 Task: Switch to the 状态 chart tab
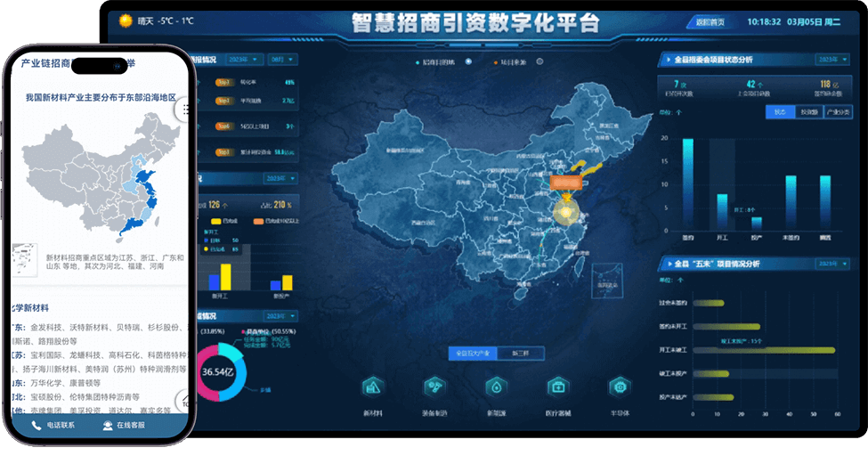(779, 112)
